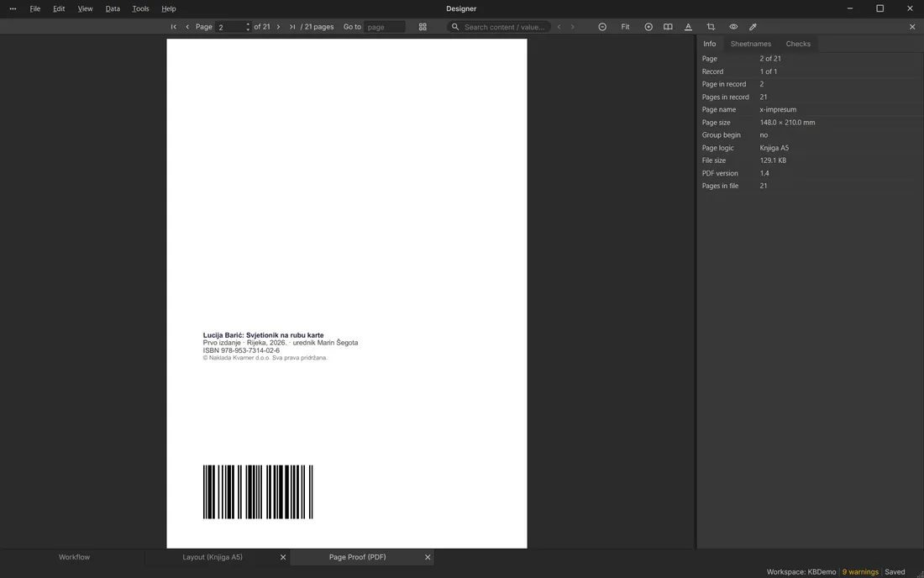Go to the next page
This screenshot has height=578, width=924.
click(x=278, y=27)
